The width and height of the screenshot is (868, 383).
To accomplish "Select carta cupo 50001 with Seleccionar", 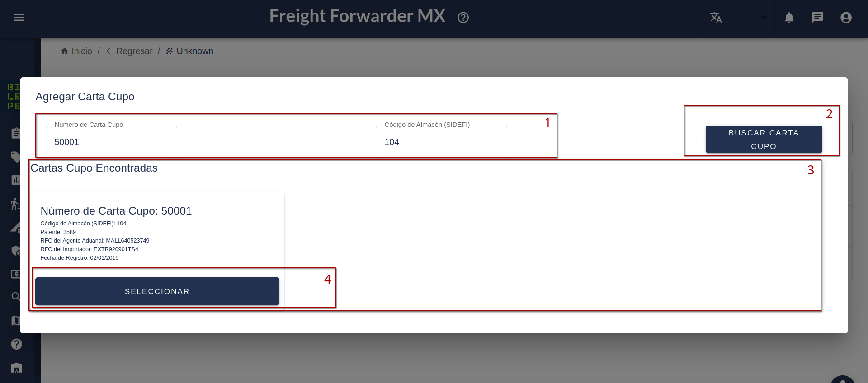I will click(157, 291).
